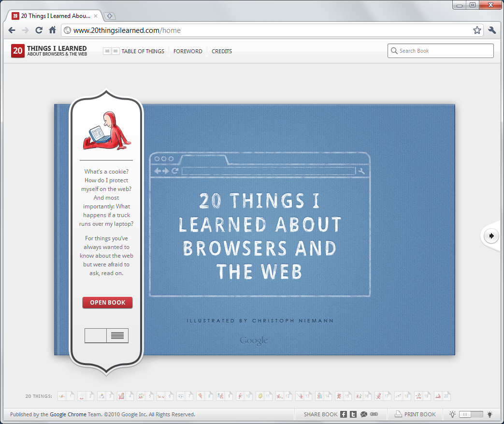Click the 'SHARE BOOK' label
504x424 pixels.
point(320,414)
